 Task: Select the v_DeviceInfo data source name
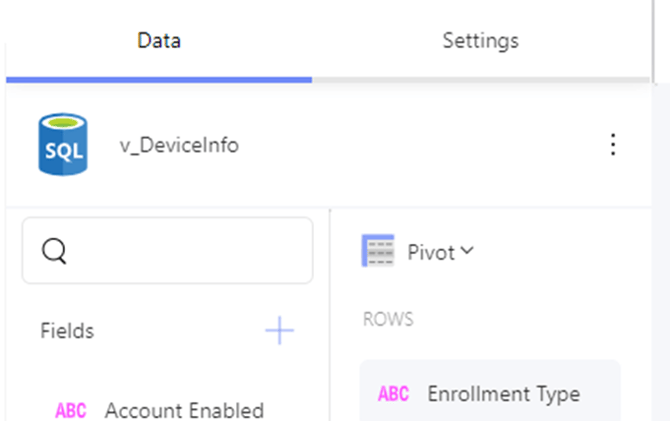click(179, 145)
